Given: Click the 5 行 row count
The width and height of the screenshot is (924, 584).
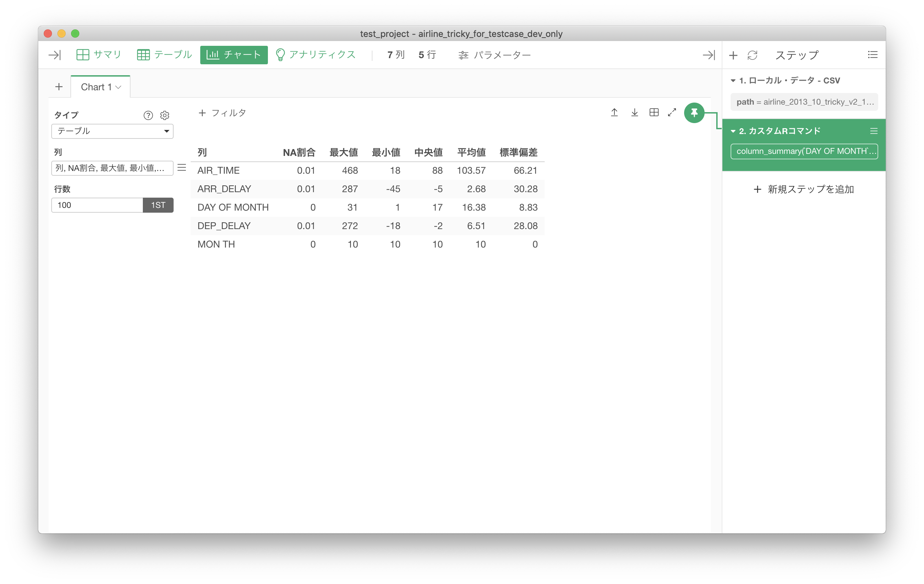Looking at the screenshot, I should [427, 55].
